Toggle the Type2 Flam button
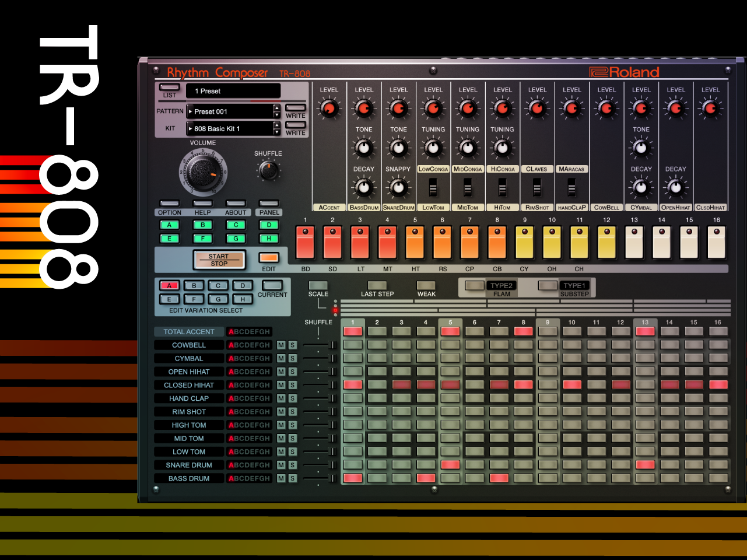 click(474, 285)
